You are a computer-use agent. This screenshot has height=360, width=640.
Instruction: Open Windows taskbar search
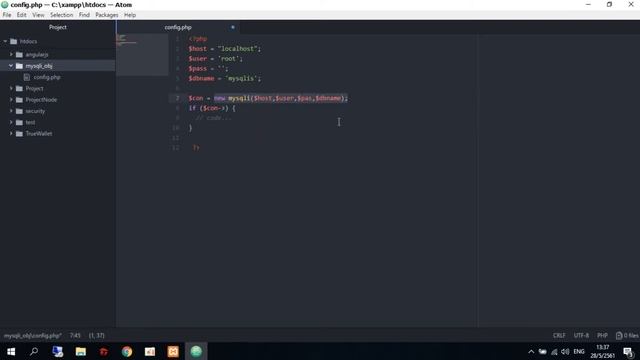click(x=34, y=351)
